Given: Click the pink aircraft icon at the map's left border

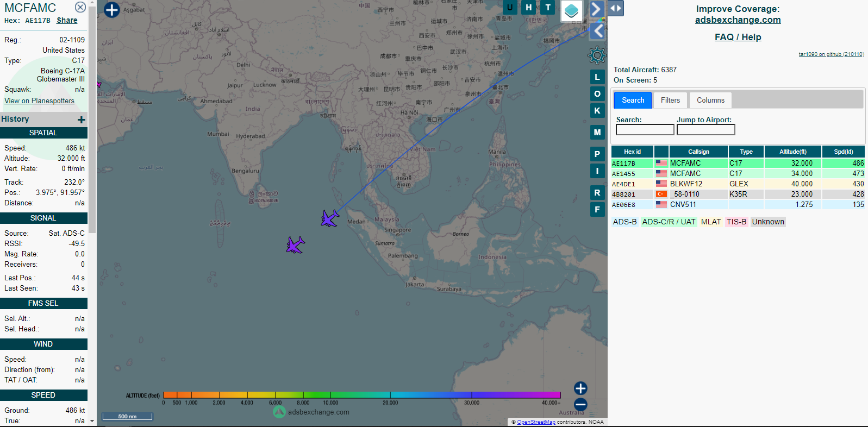Looking at the screenshot, I should coord(99,84).
